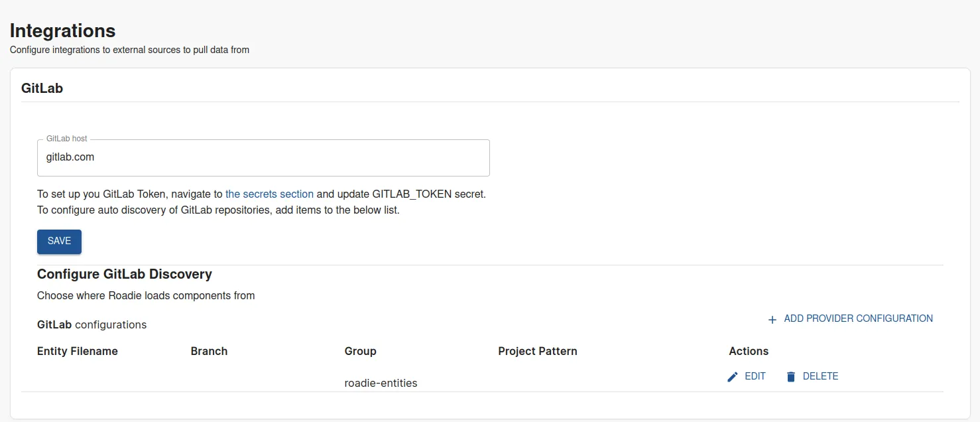
Task: Click the pencil icon beside EDIT
Action: (x=731, y=376)
